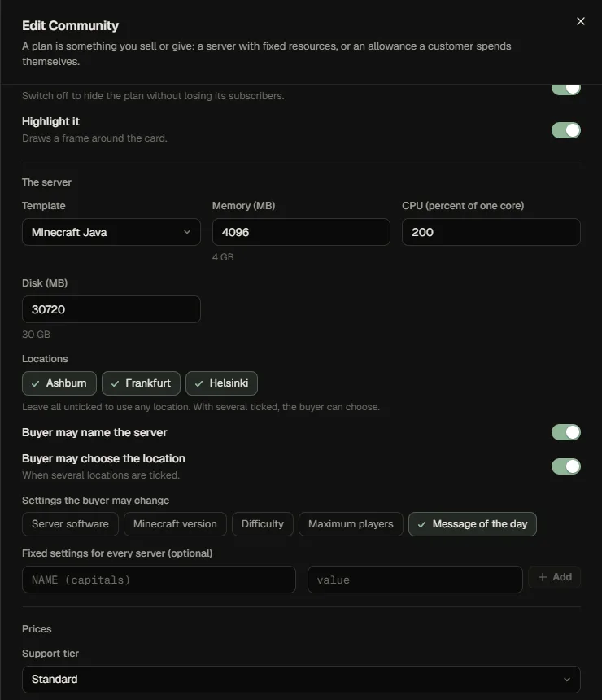Click the 'Prices' section heading
Screen dimensions: 602x700
coord(37,628)
